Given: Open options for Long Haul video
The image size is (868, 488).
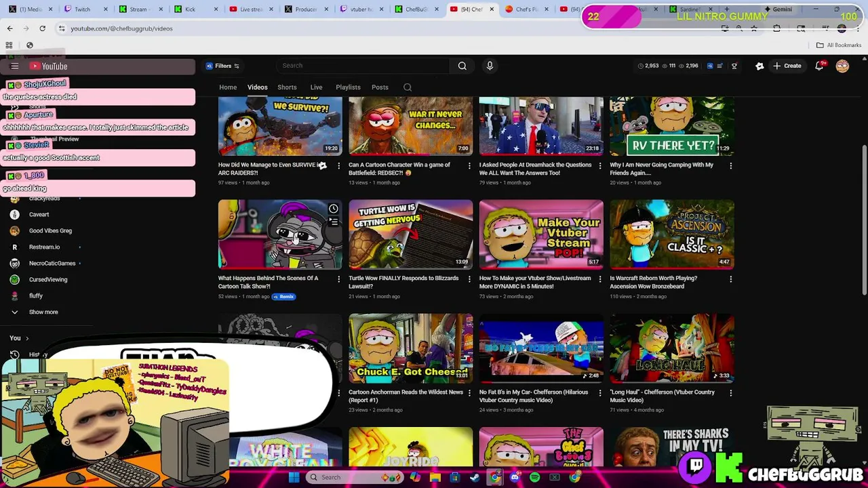Looking at the screenshot, I should coord(730,392).
